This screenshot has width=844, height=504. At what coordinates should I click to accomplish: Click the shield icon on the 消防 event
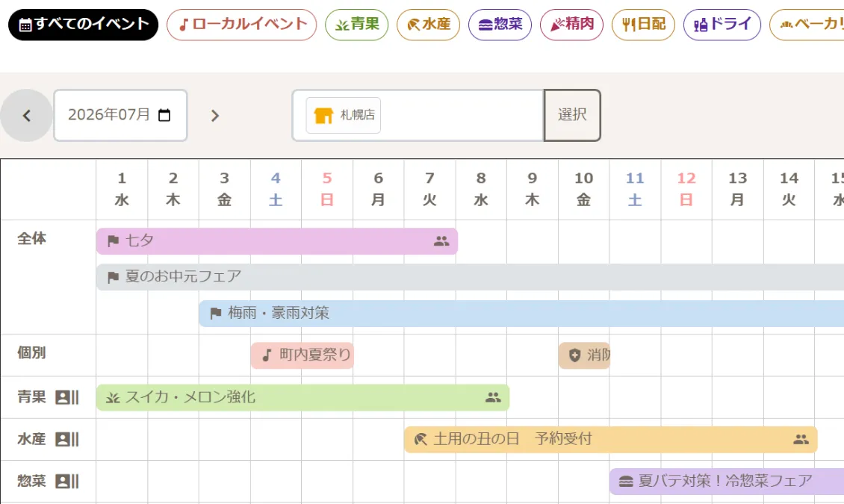(575, 355)
